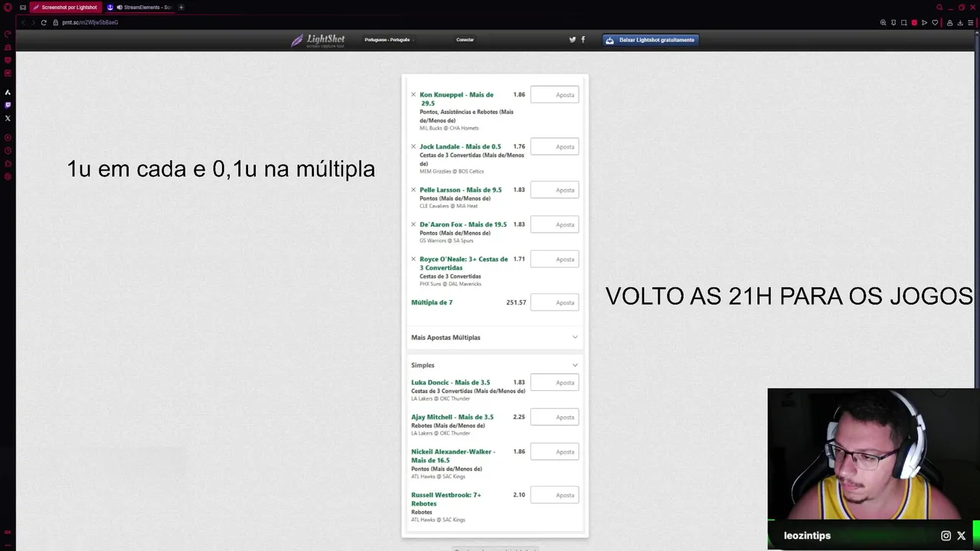Screen dimensions: 980x551
Task: Remove Kon Knueppel selection with its X
Action: 413,95
